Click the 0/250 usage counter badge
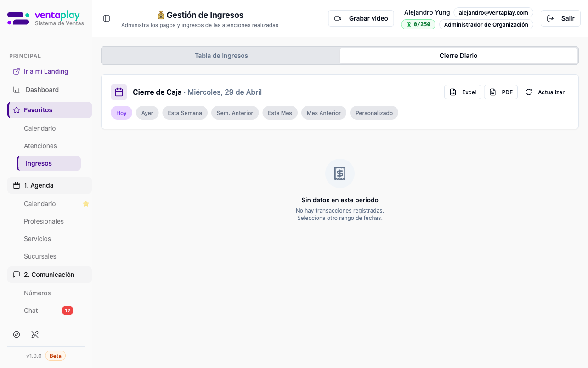This screenshot has height=368, width=588. pyautogui.click(x=418, y=24)
